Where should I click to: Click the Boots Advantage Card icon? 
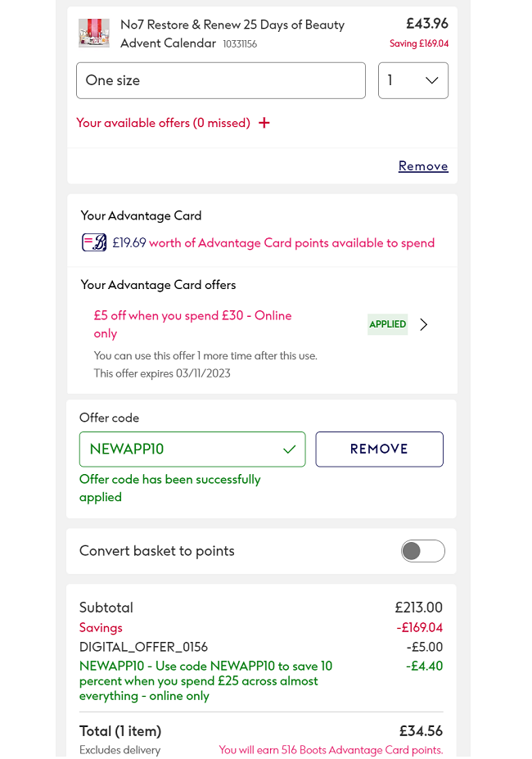pyautogui.click(x=93, y=242)
